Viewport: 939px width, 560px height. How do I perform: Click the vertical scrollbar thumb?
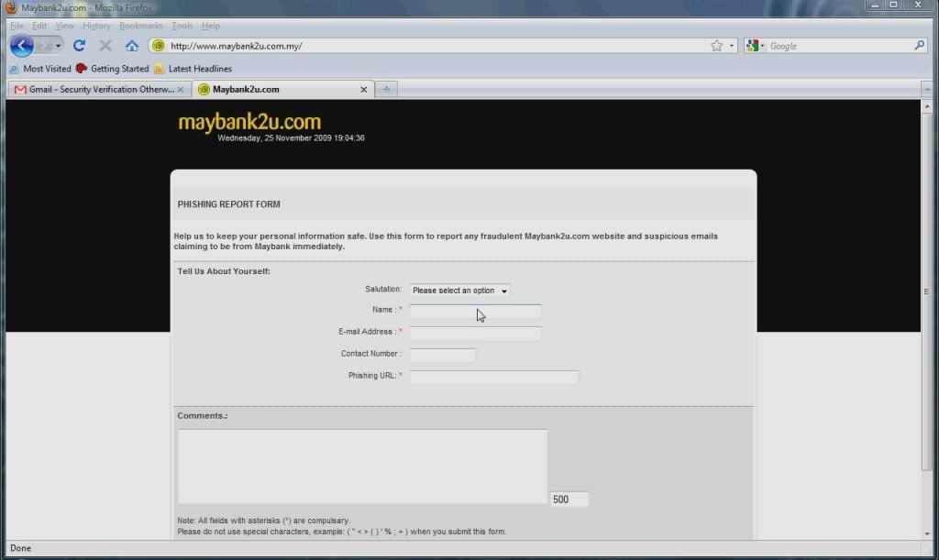click(926, 292)
